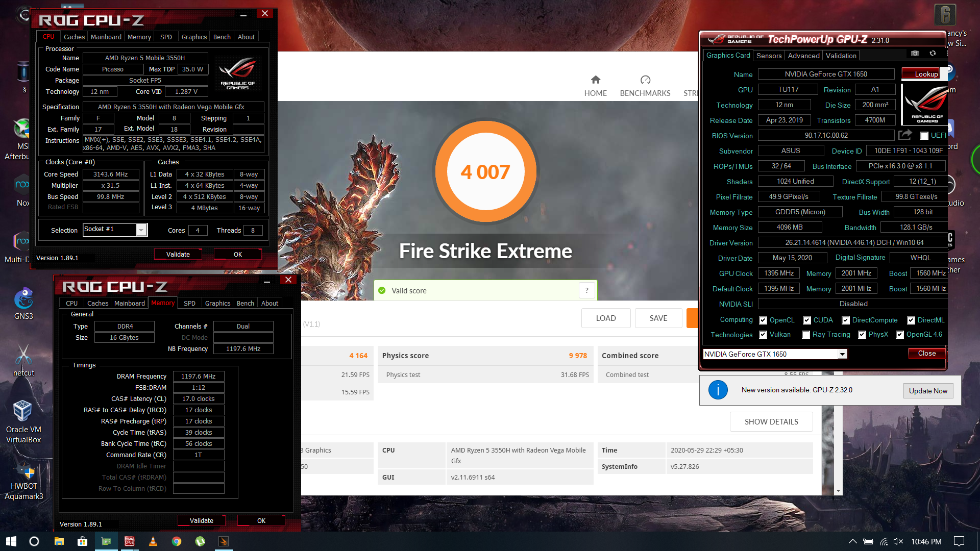This screenshot has height=551, width=980.
Task: Open Cortana search circle in taskbar
Action: tap(34, 541)
